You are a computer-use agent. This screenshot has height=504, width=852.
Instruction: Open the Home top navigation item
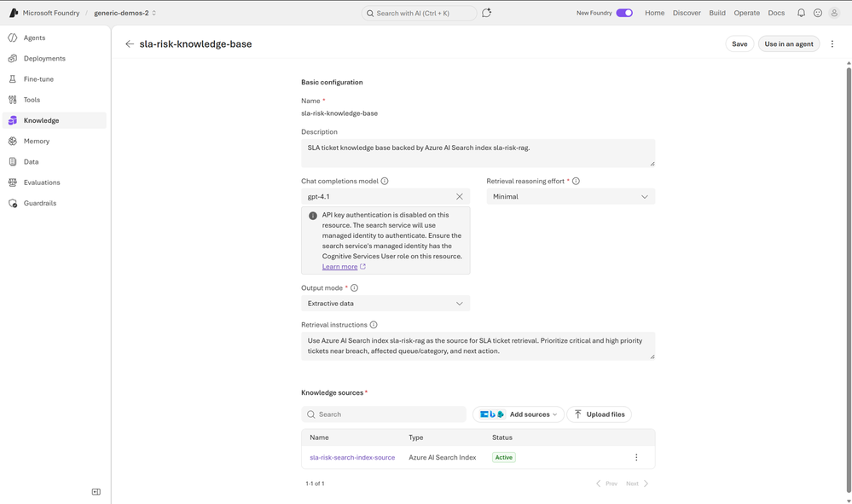click(x=655, y=13)
